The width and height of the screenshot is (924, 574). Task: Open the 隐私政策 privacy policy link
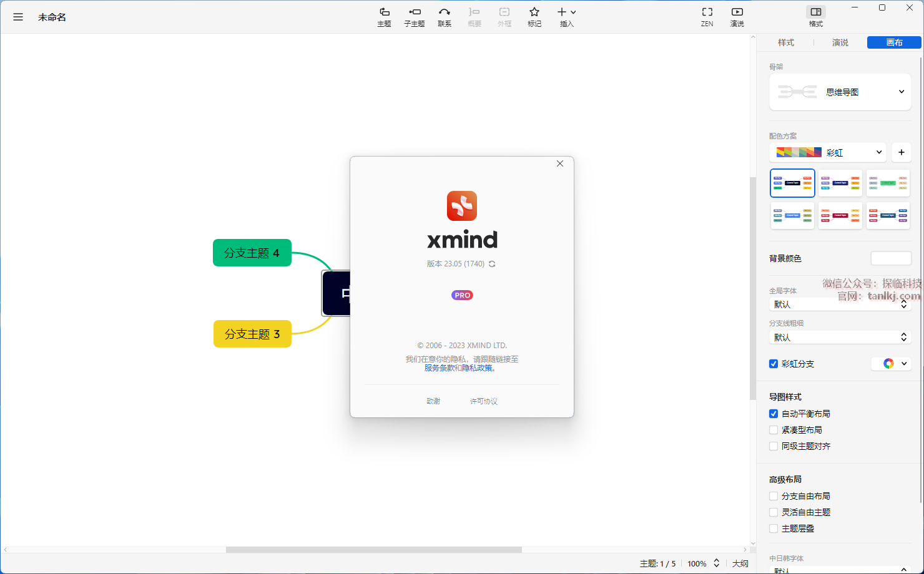[x=477, y=368]
